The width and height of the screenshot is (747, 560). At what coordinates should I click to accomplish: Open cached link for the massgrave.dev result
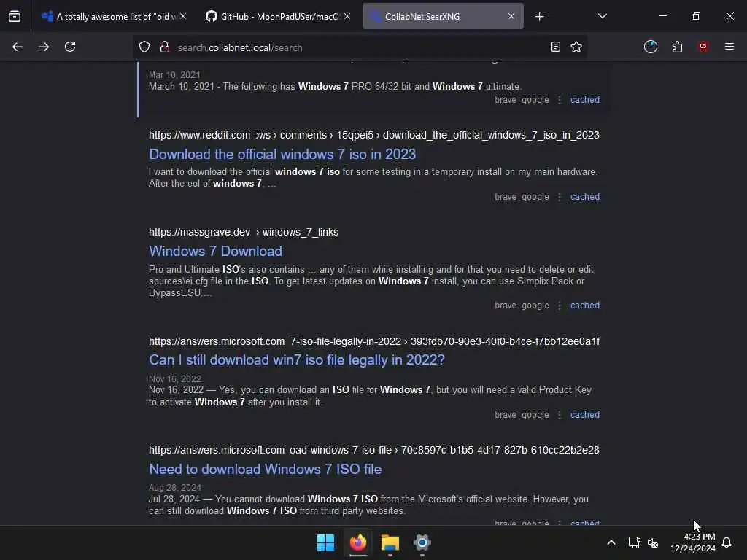(585, 306)
